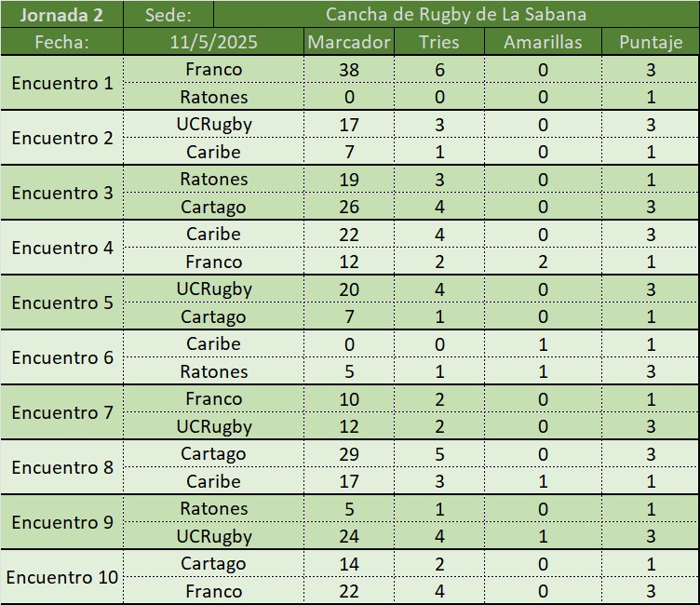Click the Fecha: header cell
The image size is (700, 605).
point(61,42)
